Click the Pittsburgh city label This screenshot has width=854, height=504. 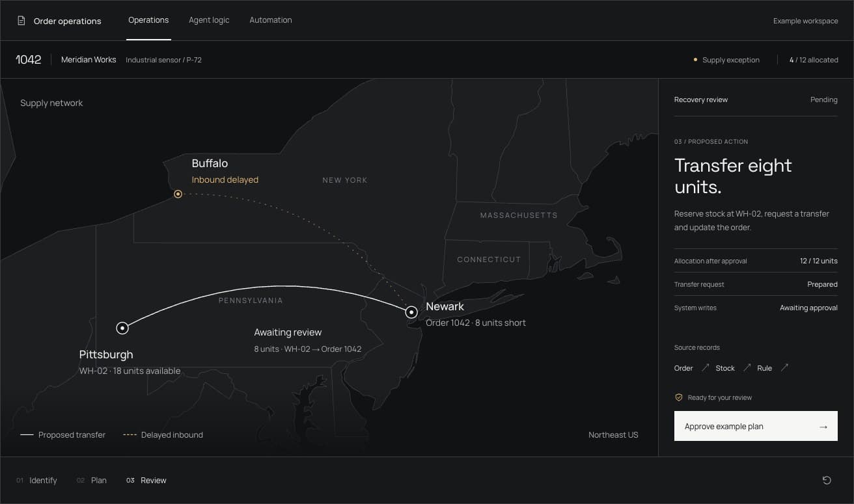pyautogui.click(x=106, y=354)
